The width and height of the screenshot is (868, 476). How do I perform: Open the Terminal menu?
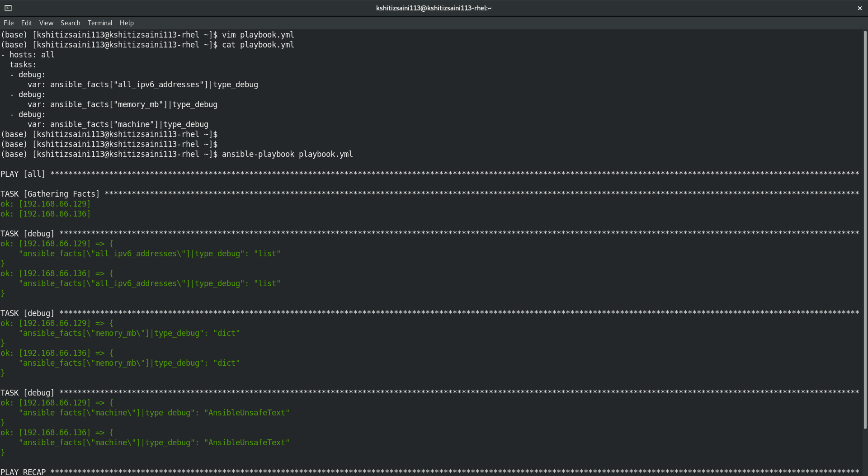[100, 23]
